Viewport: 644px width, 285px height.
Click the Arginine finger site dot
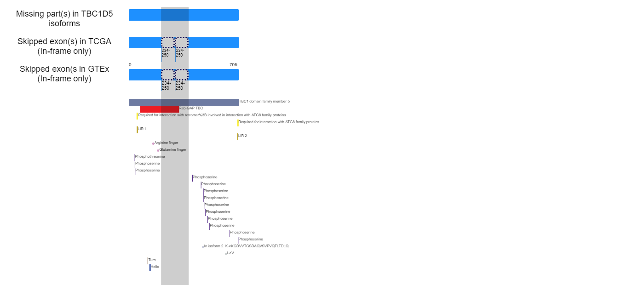pos(153,143)
